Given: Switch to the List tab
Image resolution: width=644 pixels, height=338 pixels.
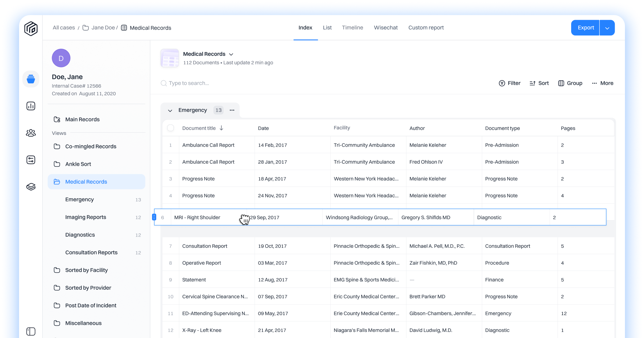Looking at the screenshot, I should tap(327, 28).
